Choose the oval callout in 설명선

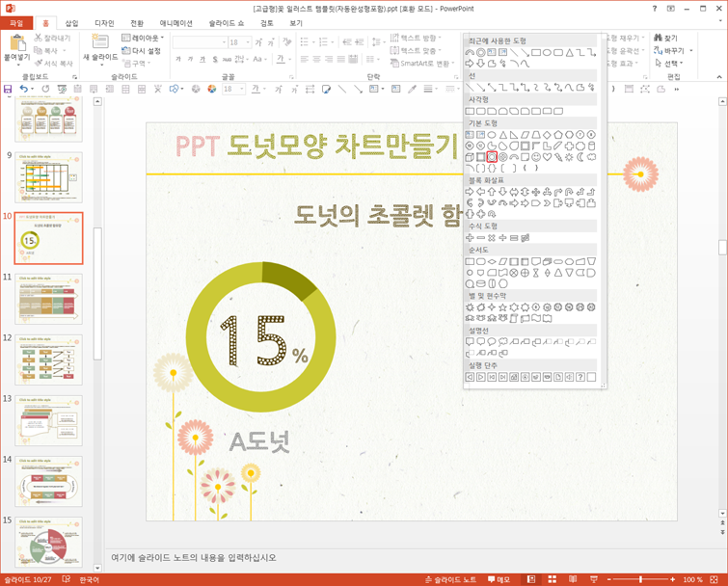(492, 342)
